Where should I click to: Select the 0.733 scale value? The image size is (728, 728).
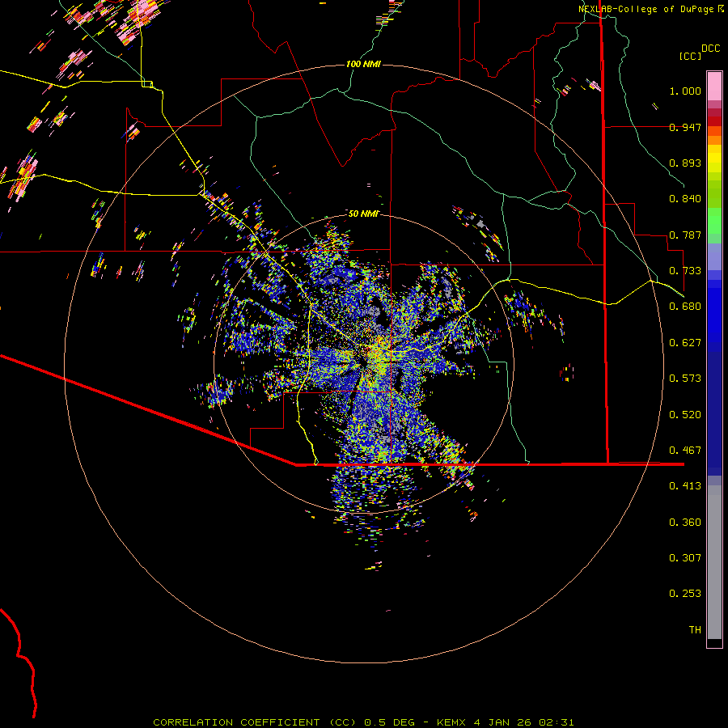pos(685,271)
